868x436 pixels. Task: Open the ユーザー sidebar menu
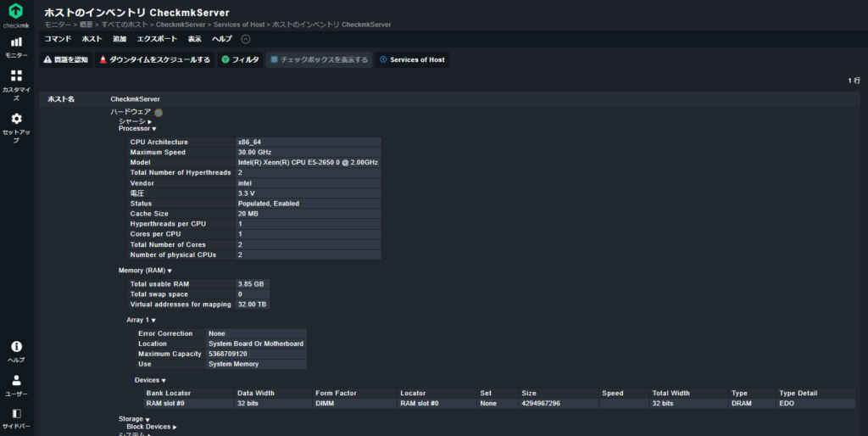[x=16, y=386]
